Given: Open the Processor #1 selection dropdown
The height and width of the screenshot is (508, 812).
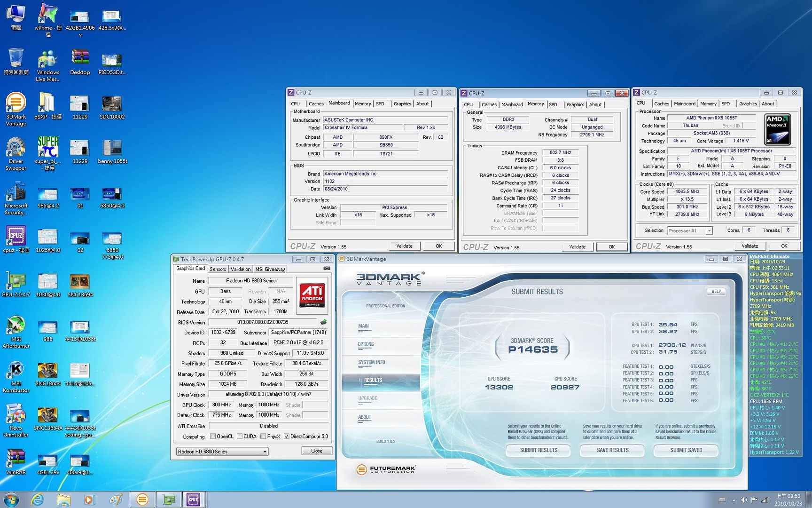Looking at the screenshot, I should (709, 230).
